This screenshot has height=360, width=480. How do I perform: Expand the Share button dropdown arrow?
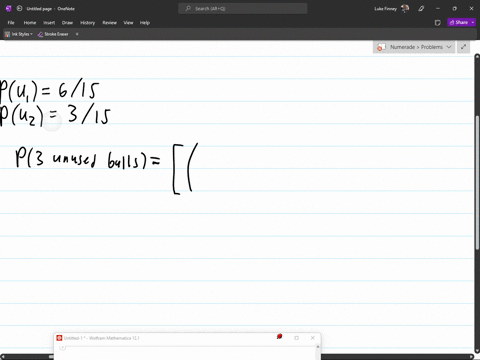473,22
